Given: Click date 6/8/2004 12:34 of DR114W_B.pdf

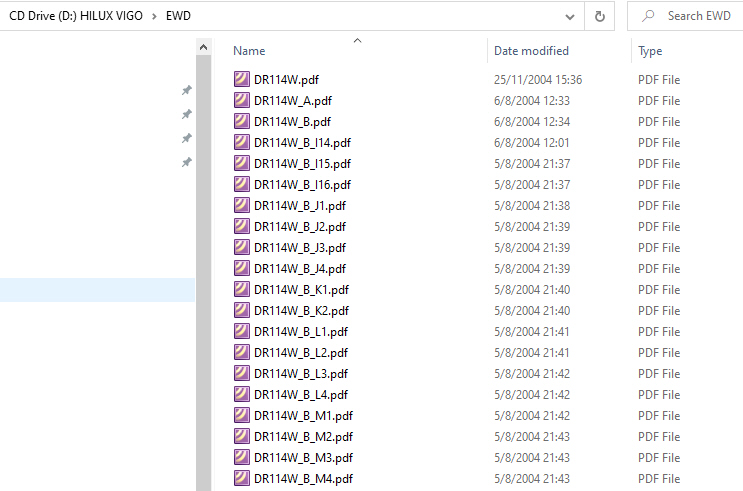Looking at the screenshot, I should click(x=532, y=121).
